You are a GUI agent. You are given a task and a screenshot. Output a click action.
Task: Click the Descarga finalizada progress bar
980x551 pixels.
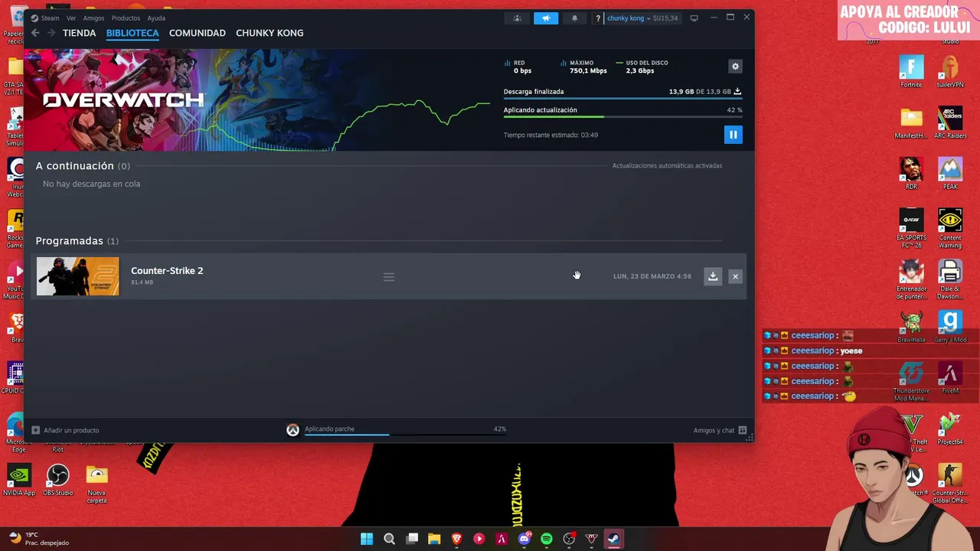click(x=622, y=98)
